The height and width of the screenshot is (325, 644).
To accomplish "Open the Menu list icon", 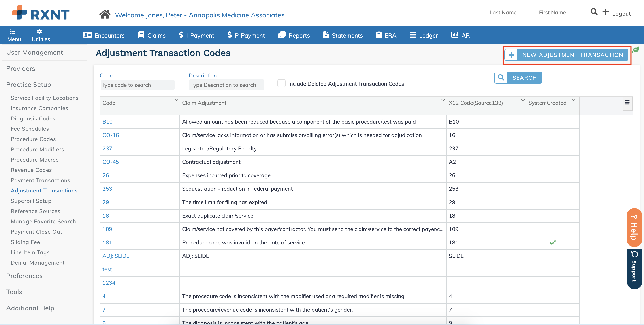I will click(x=13, y=32).
